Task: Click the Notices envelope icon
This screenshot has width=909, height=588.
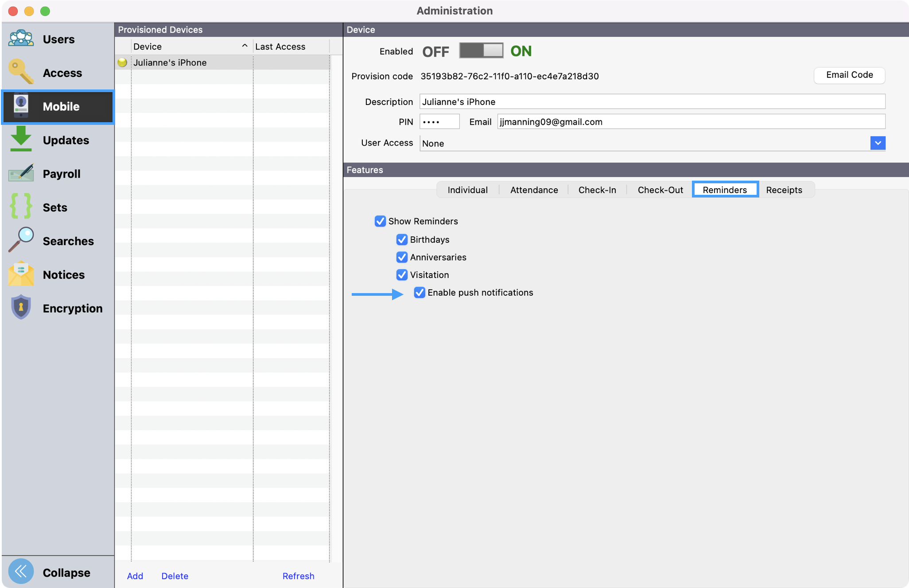Action: (x=20, y=274)
